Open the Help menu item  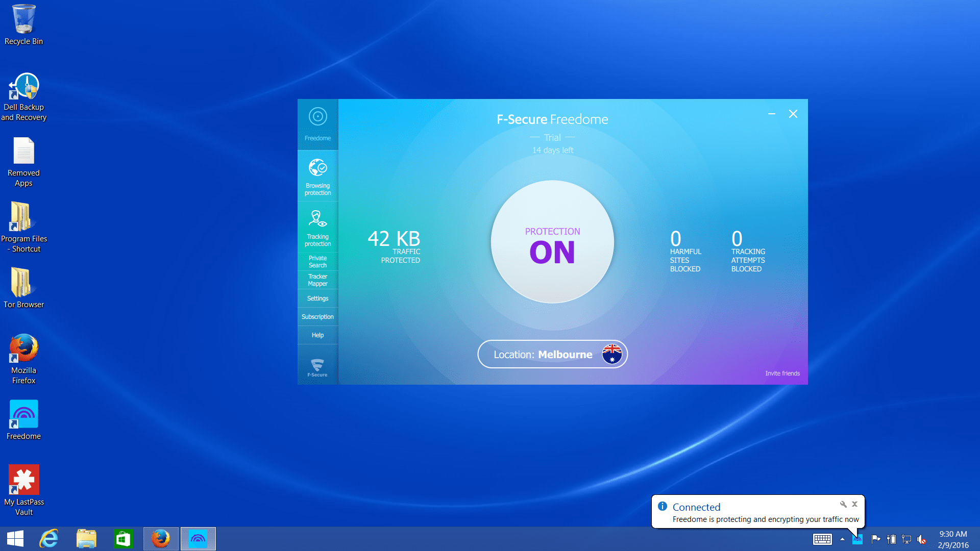coord(317,335)
